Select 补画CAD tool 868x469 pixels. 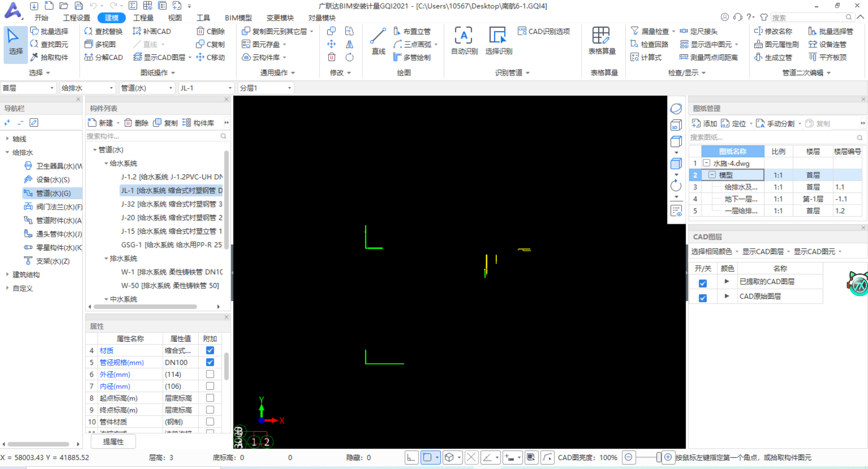coord(152,31)
